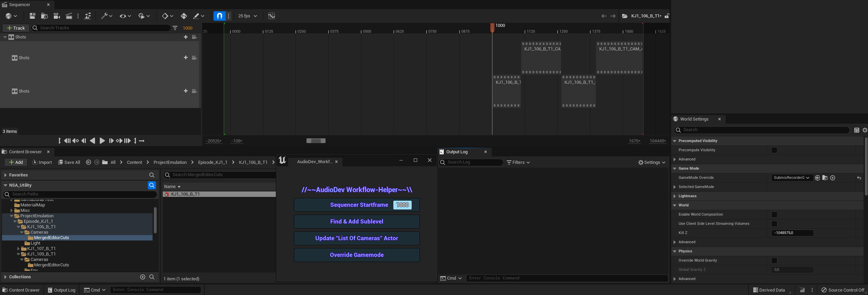
Task: Open the View Options eye menu
Action: pos(125,16)
